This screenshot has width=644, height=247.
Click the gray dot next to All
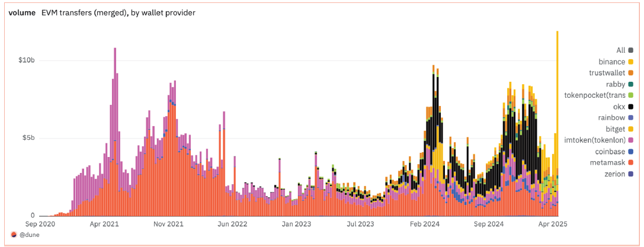pyautogui.click(x=630, y=50)
